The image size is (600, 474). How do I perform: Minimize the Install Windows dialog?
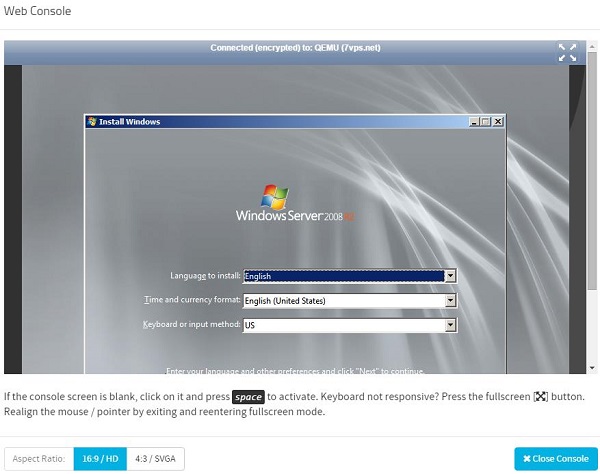point(474,122)
